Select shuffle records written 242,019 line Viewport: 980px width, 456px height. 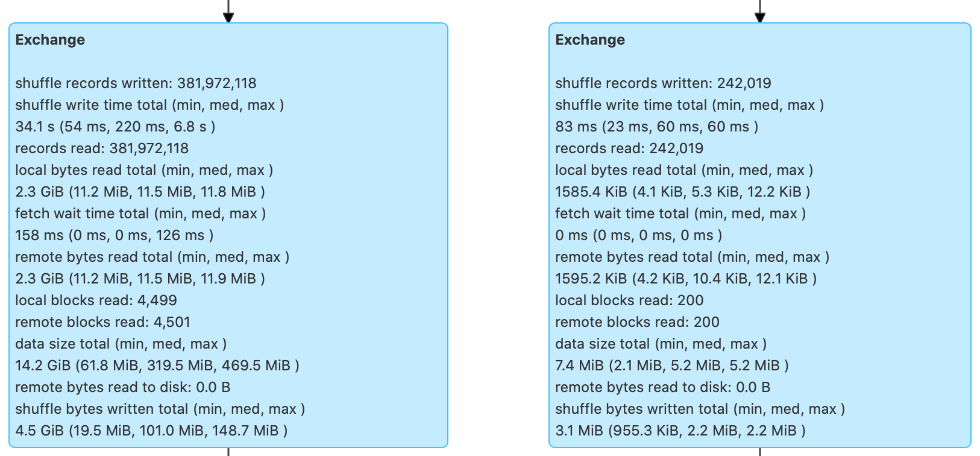coord(663,83)
